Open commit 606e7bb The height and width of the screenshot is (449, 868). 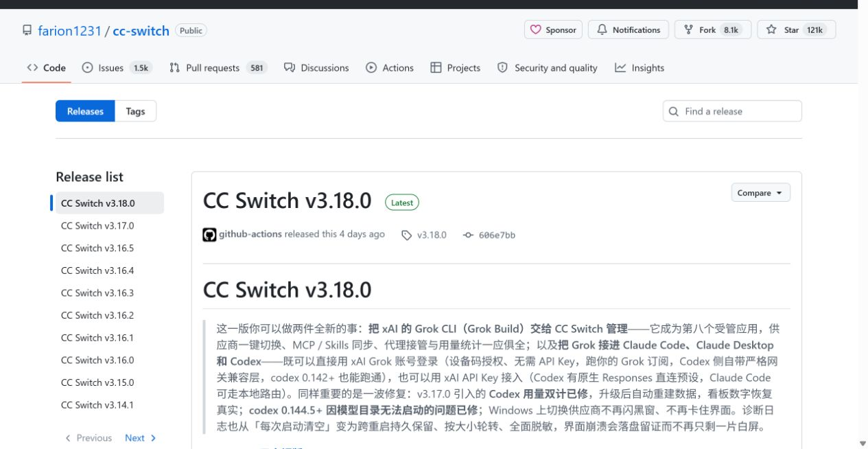497,235
